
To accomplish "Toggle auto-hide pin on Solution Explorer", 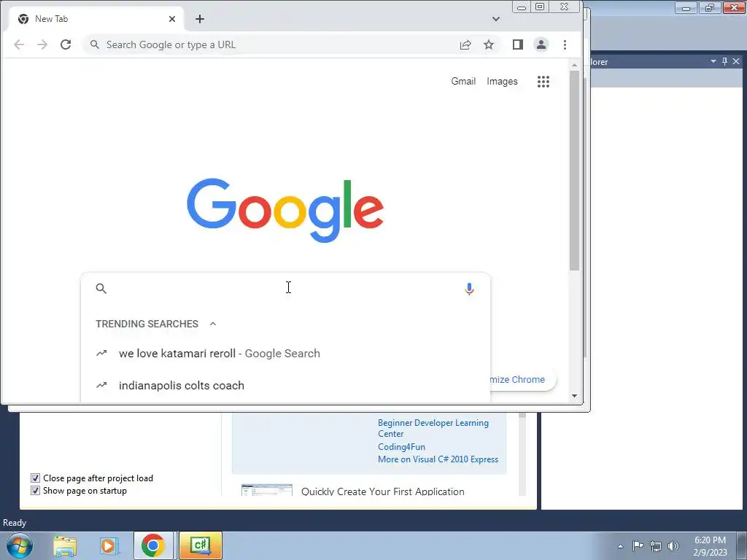I will pyautogui.click(x=724, y=61).
